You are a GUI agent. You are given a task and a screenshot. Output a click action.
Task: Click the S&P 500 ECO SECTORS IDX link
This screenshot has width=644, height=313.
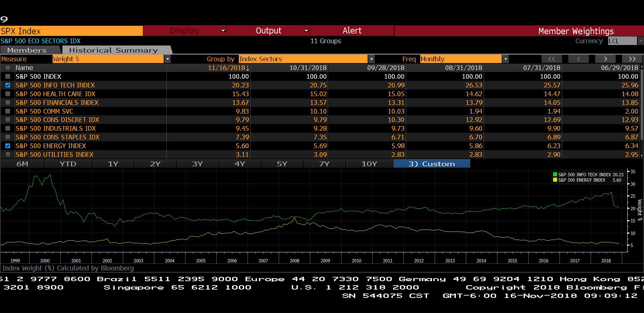tap(41, 41)
